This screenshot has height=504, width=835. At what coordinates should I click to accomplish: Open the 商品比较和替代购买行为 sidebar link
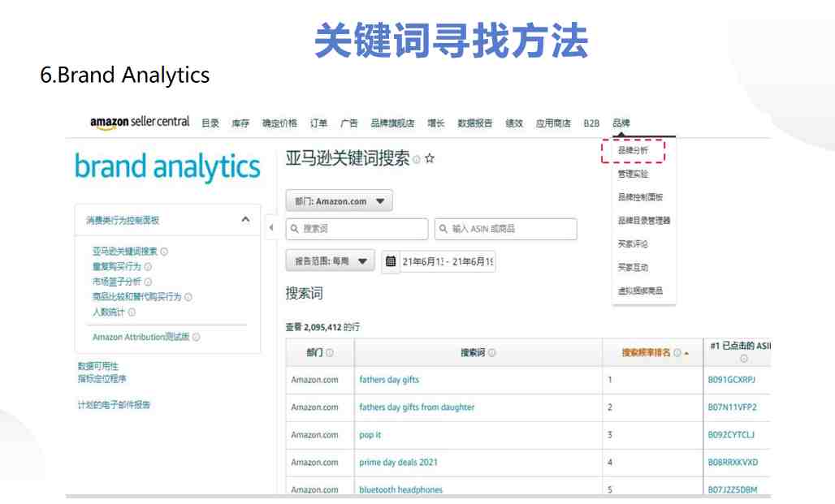(136, 297)
